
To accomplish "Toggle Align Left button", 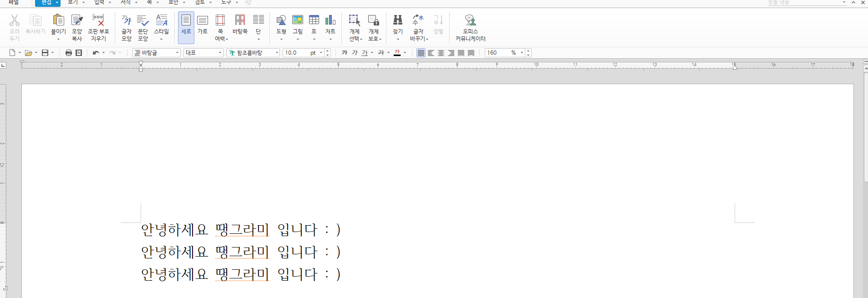I will pyautogui.click(x=431, y=53).
